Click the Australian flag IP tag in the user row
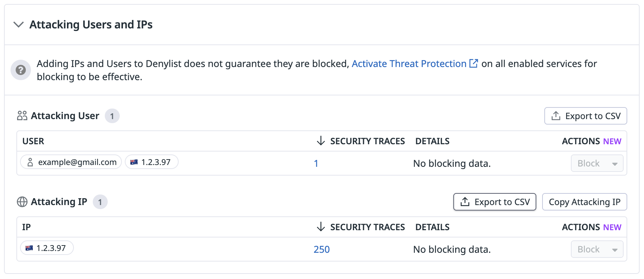The width and height of the screenshot is (644, 279). point(151,162)
